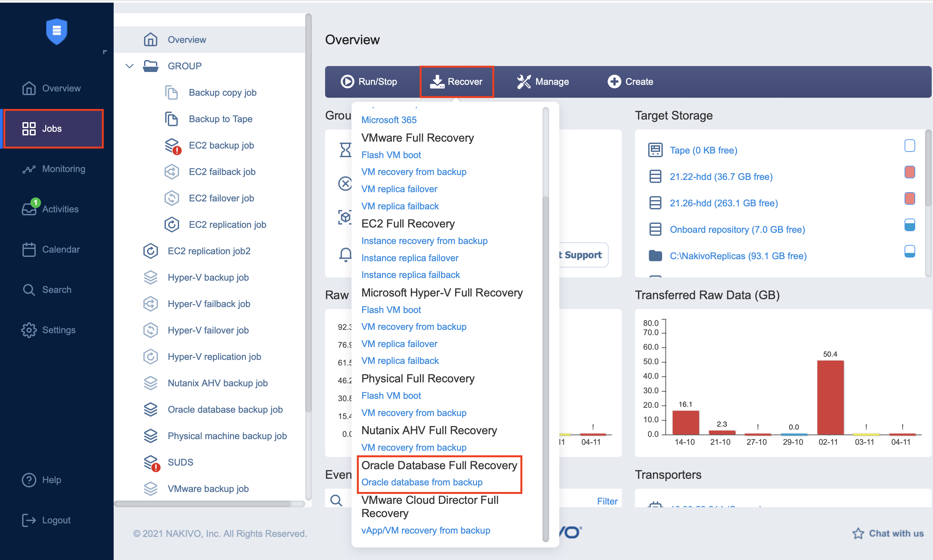Screen dimensions: 933x560
Task: Collapse the GROUP tree folder
Action: coord(130,66)
